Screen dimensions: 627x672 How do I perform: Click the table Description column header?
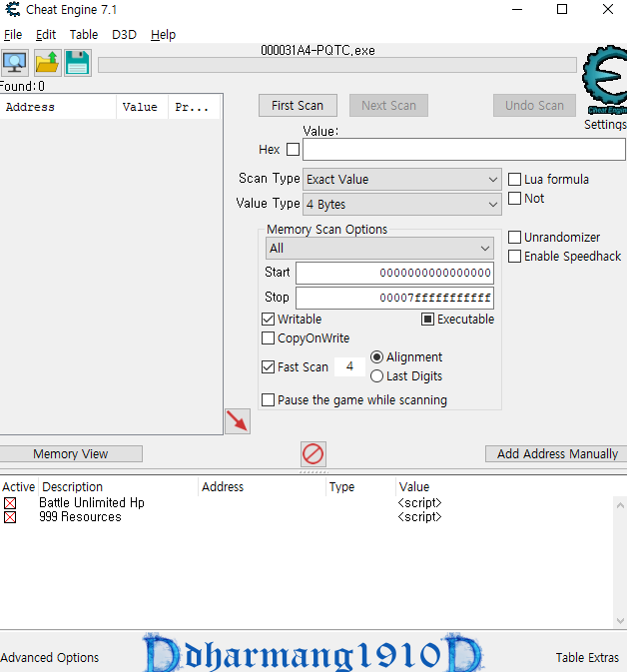[118, 487]
